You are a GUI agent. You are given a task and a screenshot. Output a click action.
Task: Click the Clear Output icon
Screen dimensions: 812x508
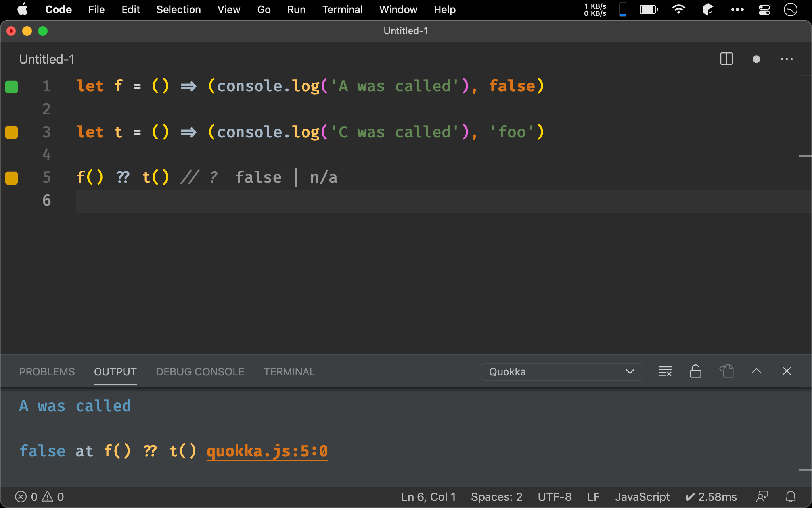coord(665,371)
